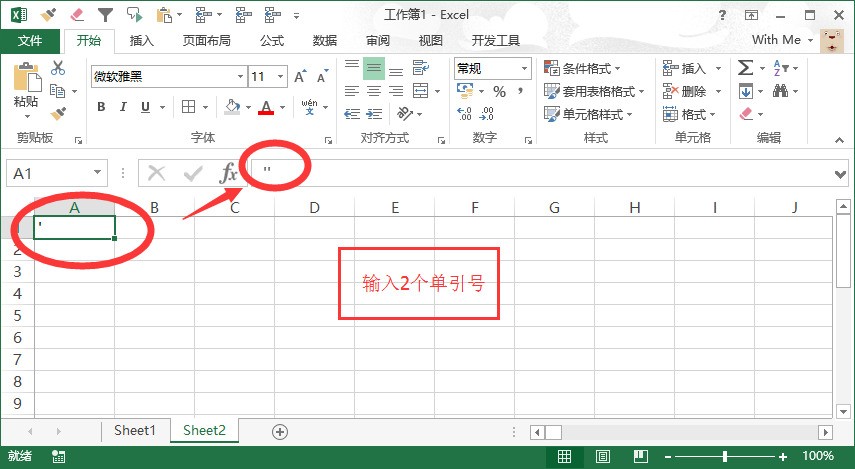This screenshot has height=469, width=855.
Task: Increase indent
Action: point(374,114)
